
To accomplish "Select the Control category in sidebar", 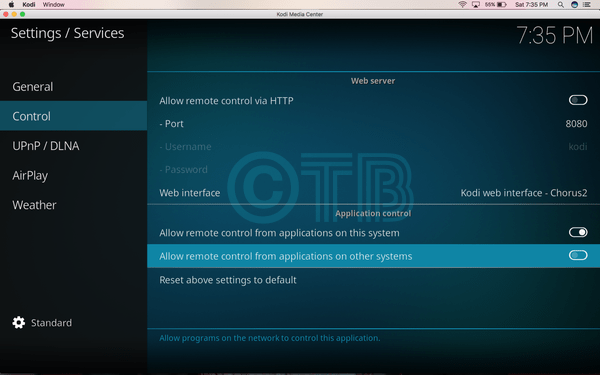I will (x=73, y=116).
